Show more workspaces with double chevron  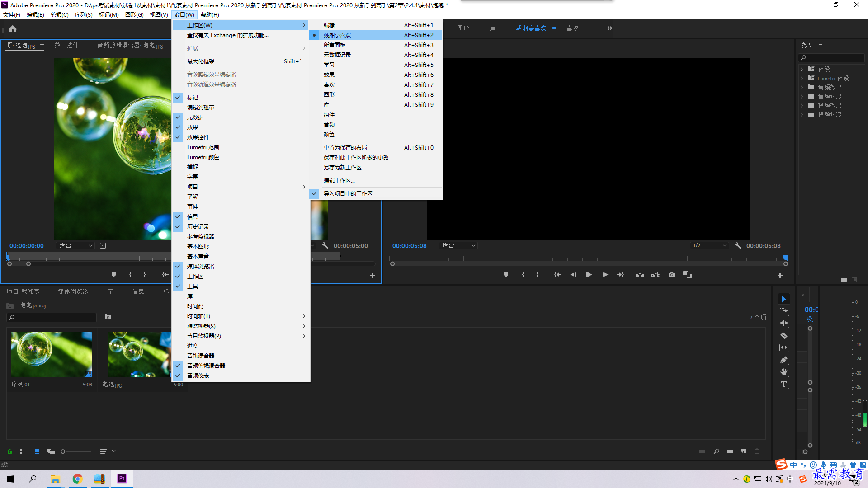609,28
